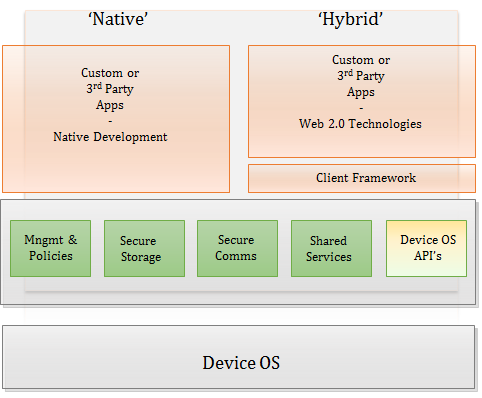Viewport: 482px width, 398px height.
Task: Select the Shared Services block
Action: (x=331, y=248)
